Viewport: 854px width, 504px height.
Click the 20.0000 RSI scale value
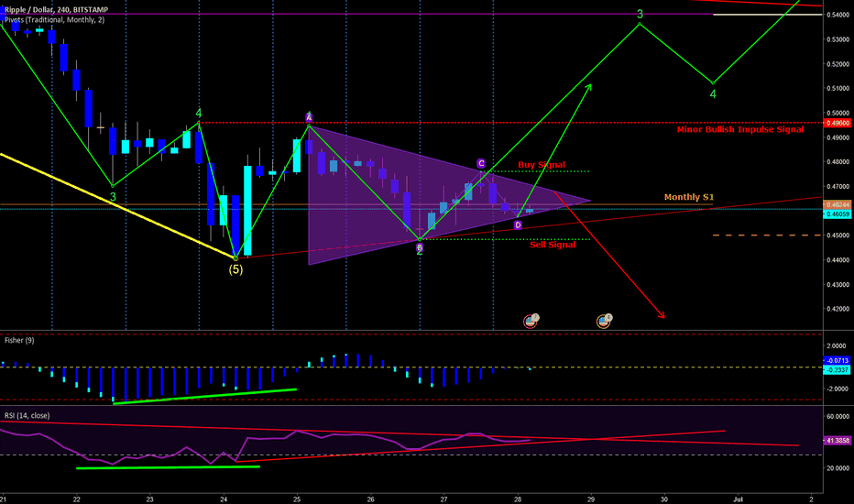838,468
